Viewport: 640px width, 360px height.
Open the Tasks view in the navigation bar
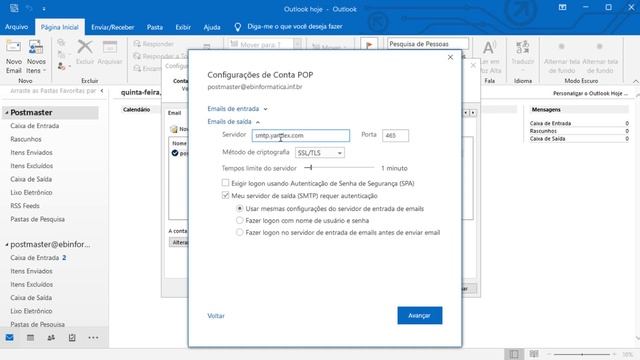tap(72, 338)
